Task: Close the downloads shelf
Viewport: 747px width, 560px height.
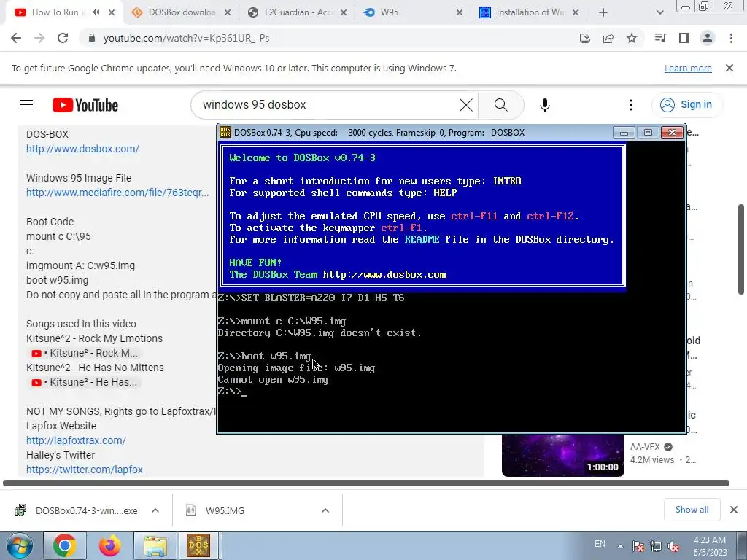Action: tap(734, 510)
